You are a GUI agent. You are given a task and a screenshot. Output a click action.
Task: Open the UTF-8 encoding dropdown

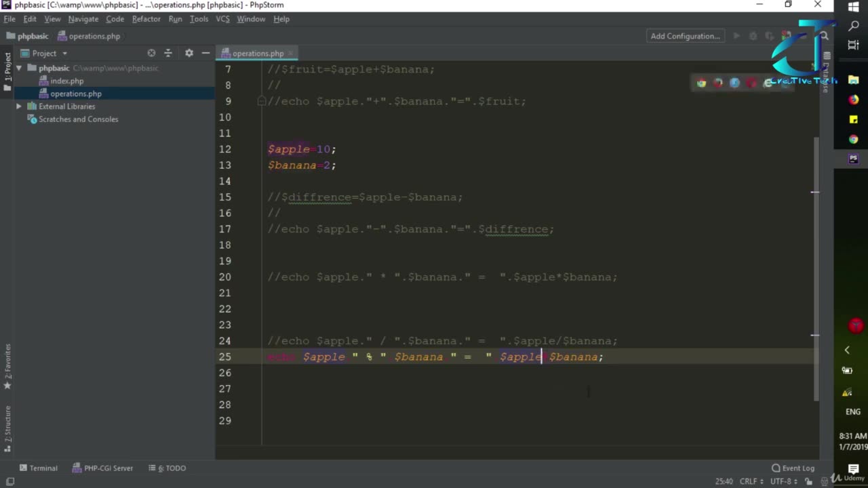coord(783,481)
